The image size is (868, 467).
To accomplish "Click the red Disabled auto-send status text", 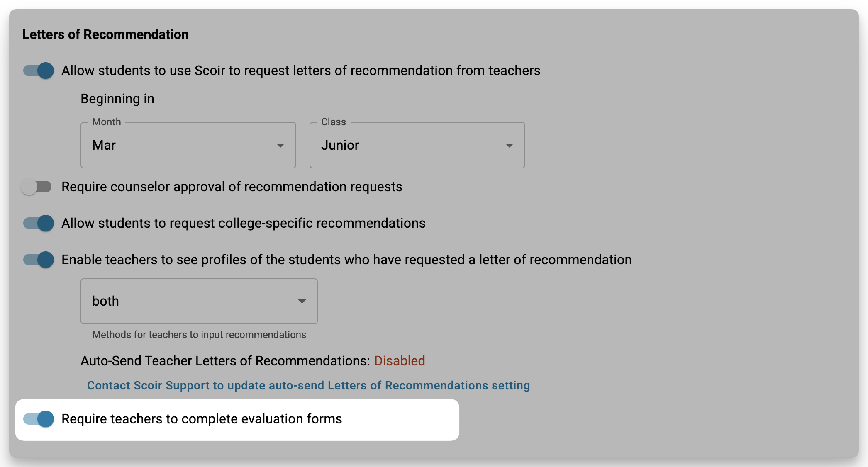I will point(400,361).
